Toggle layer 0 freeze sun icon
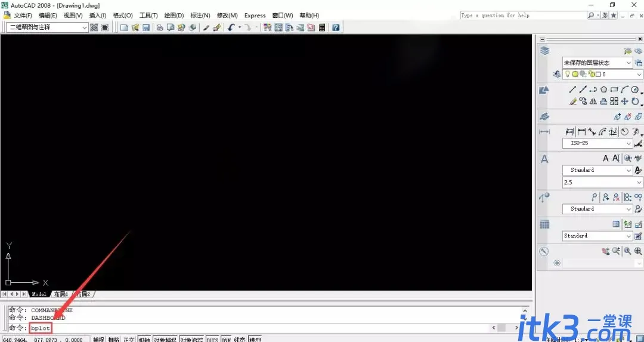 575,74
